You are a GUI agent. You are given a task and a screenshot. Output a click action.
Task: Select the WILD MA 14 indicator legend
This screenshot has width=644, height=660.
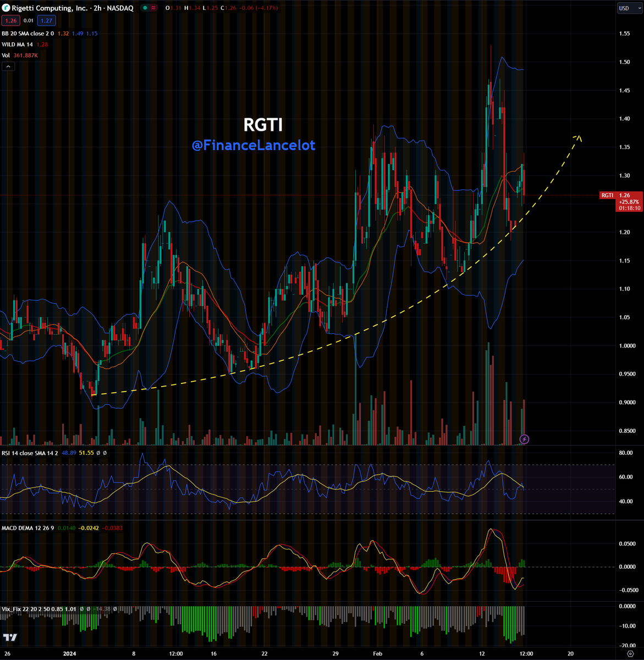[x=18, y=45]
